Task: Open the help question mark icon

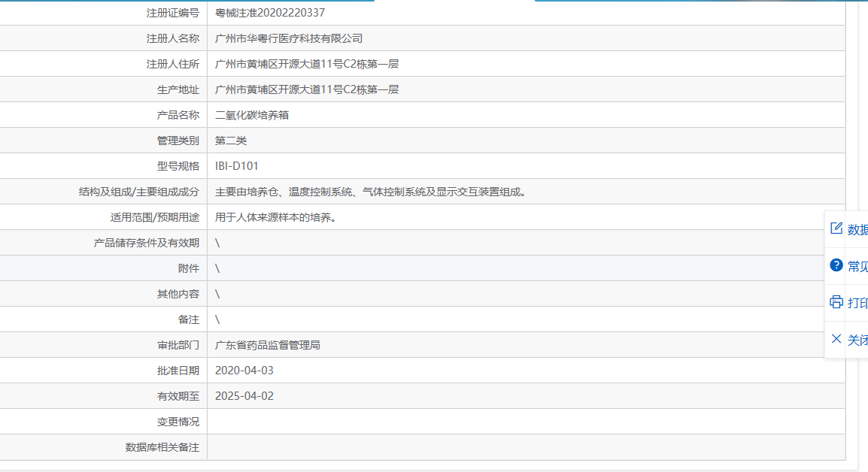Action: (x=836, y=265)
